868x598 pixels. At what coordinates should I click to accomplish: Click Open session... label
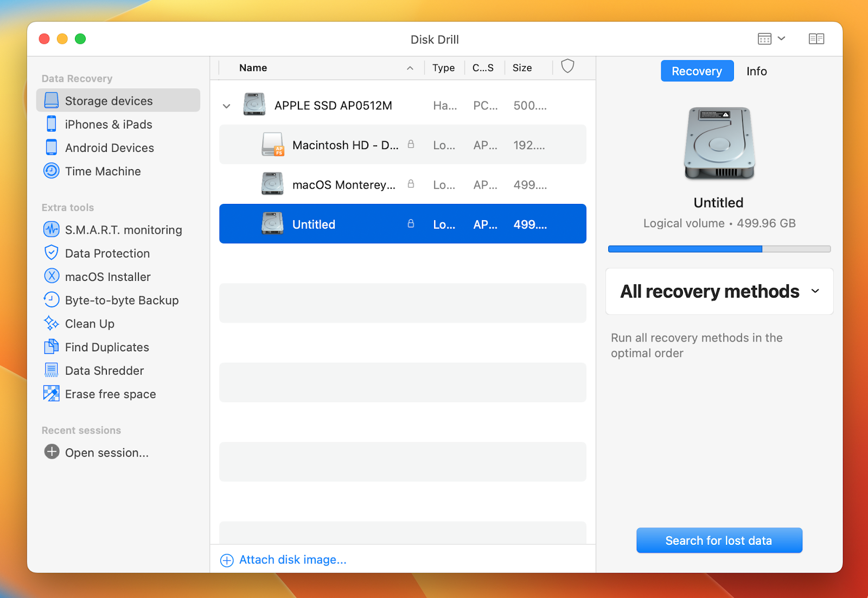pyautogui.click(x=107, y=453)
